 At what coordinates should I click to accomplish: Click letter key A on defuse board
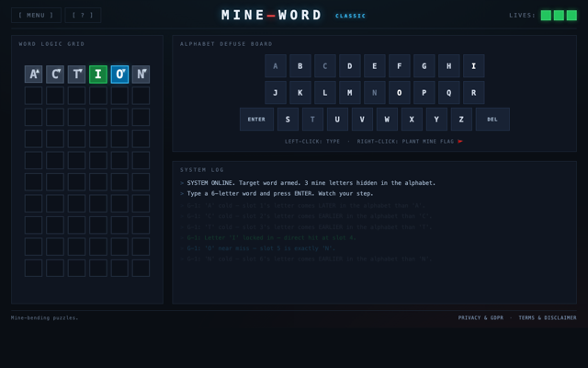(x=276, y=65)
